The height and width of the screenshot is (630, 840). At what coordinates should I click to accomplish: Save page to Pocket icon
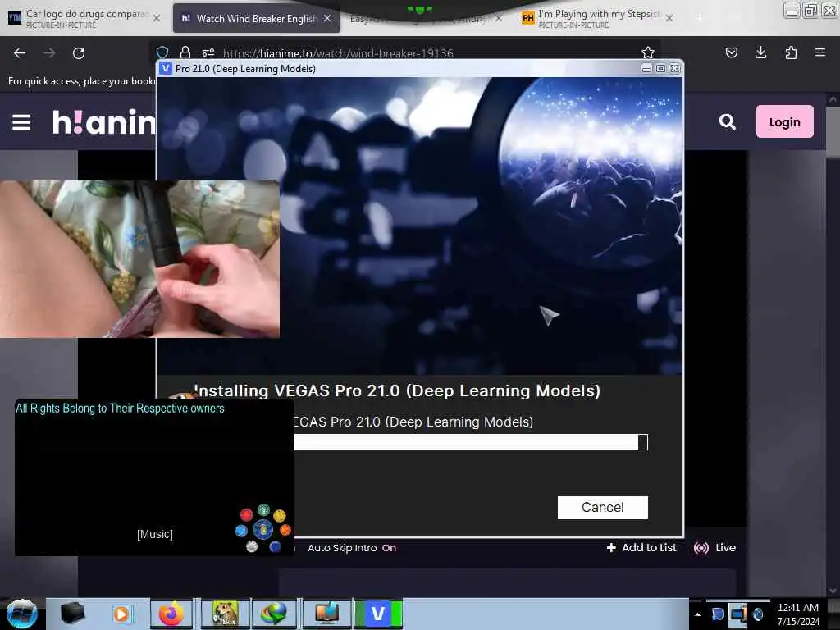pos(731,52)
